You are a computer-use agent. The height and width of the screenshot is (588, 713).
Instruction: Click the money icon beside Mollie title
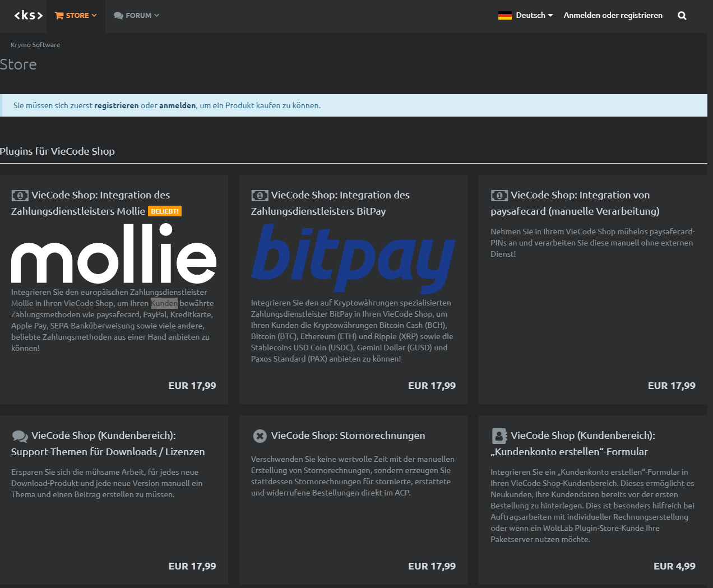click(x=20, y=196)
